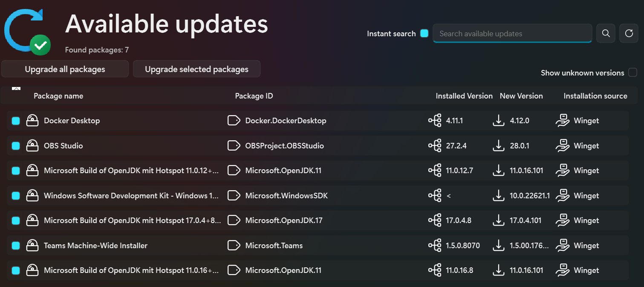Screen dimensions: 644x287
Task: Click the tag icon next to Microsoft.OpenJDK.17
Action: (234, 220)
